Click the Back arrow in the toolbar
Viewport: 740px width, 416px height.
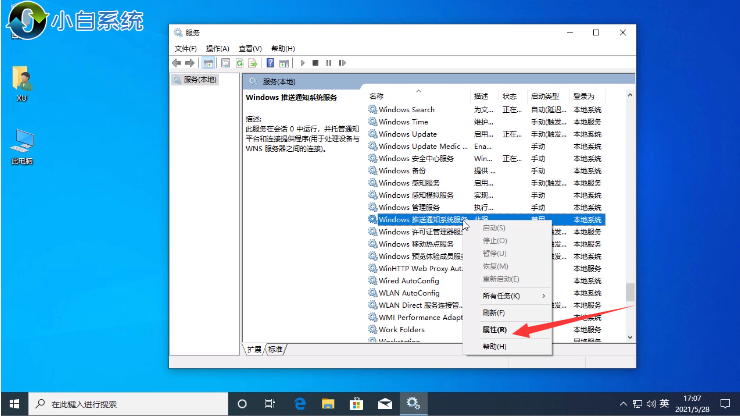[178, 62]
